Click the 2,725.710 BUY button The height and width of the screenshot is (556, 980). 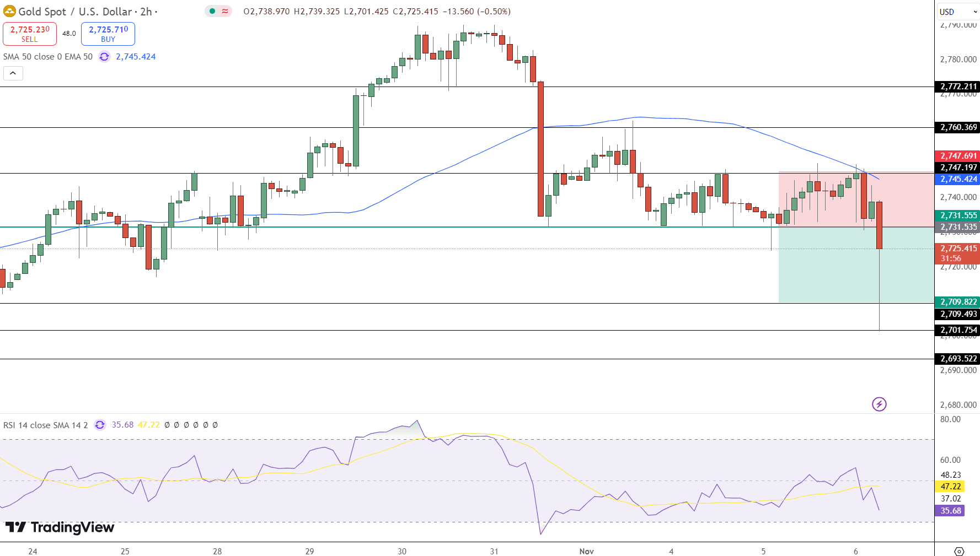point(108,34)
